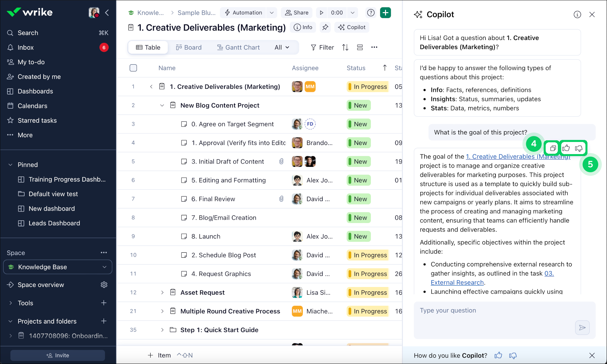Tick the select-all checkbox in table header
The width and height of the screenshot is (607, 364).
click(133, 68)
